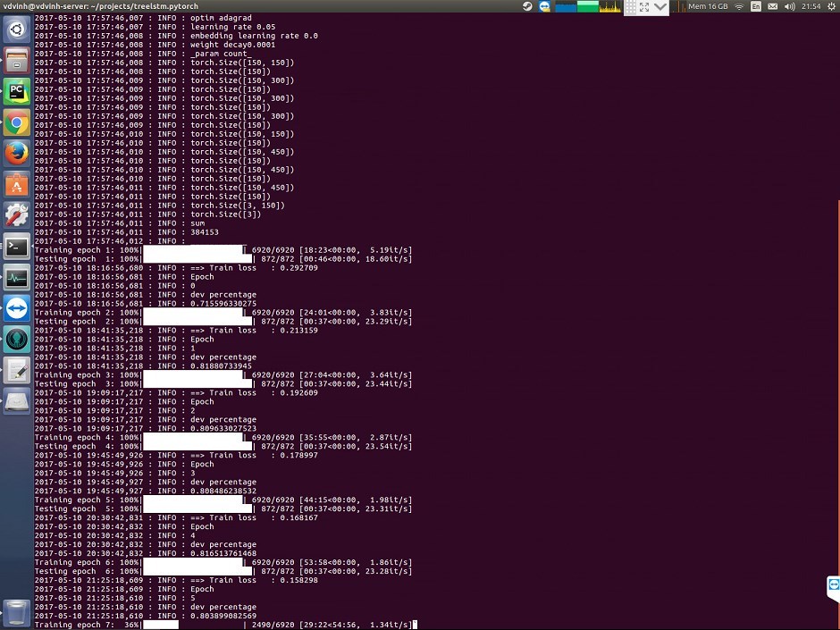Image resolution: width=840 pixels, height=630 pixels.
Task: Open System Settings wrench icon
Action: coord(16,215)
